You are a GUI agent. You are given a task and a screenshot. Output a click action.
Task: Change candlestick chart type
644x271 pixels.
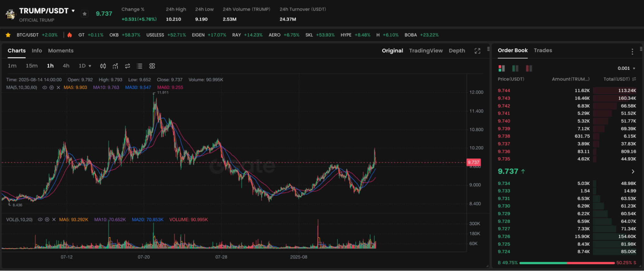coord(103,66)
